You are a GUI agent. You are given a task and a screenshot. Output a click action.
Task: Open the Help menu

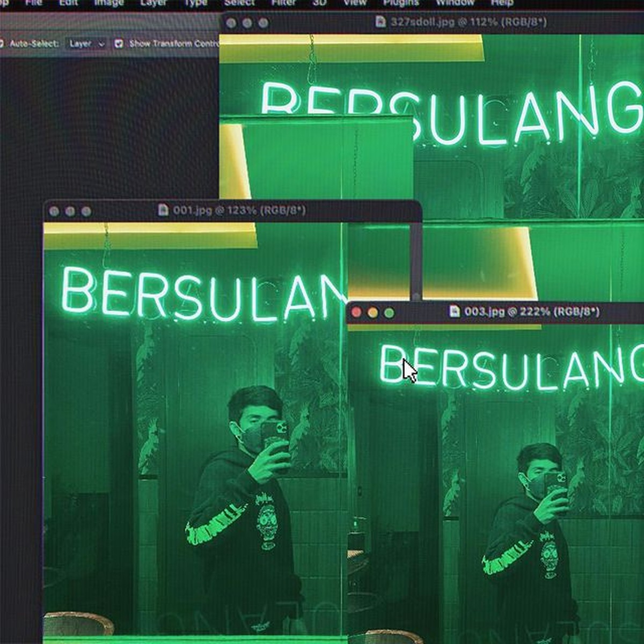[502, 3]
